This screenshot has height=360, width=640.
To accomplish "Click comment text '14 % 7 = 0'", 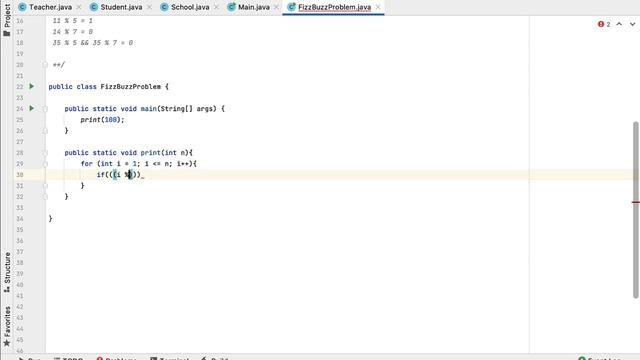I will pos(73,31).
